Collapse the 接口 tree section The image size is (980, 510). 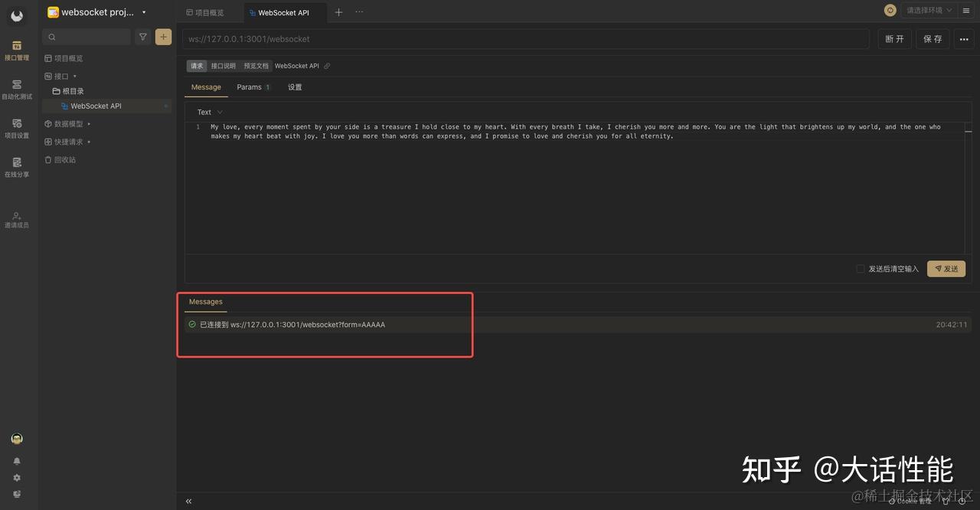[74, 76]
